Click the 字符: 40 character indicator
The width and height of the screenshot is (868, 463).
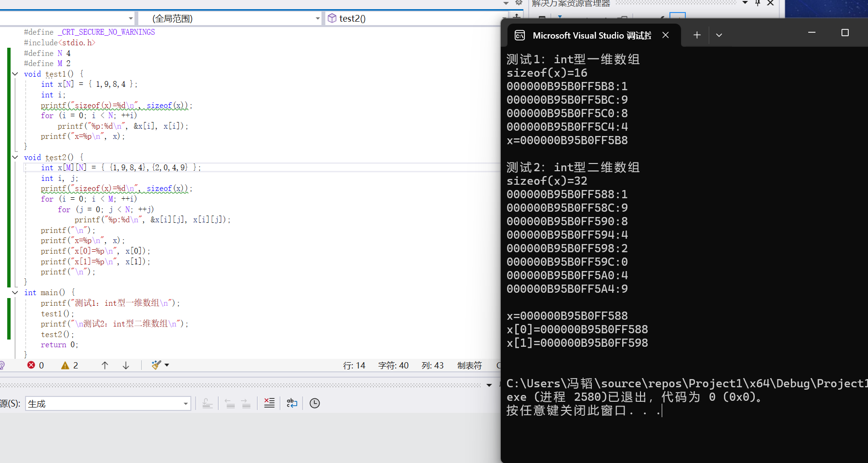[x=393, y=366]
